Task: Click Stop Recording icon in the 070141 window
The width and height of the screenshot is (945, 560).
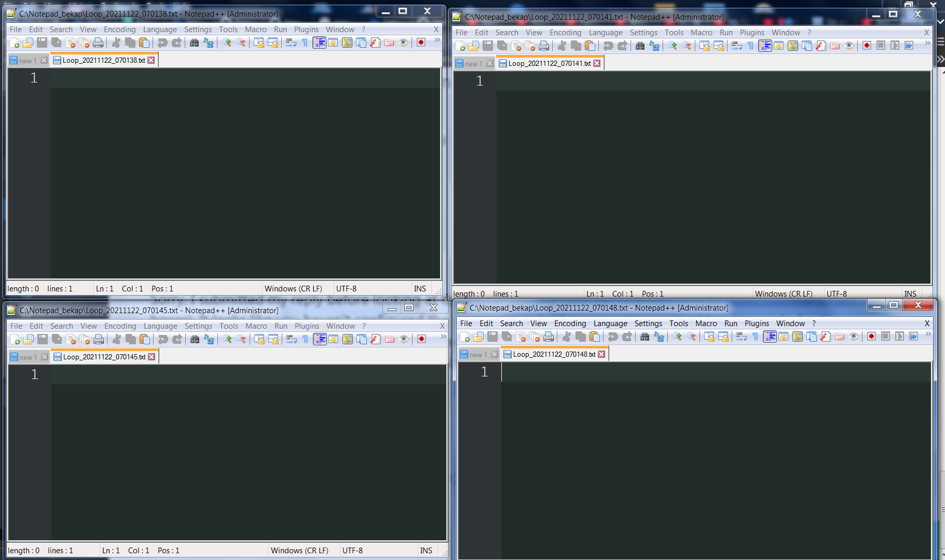Action: (881, 46)
